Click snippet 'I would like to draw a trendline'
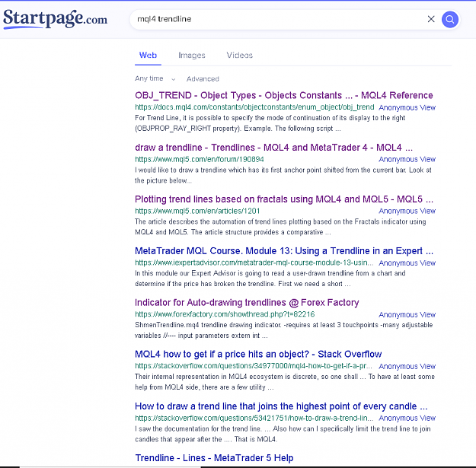The image size is (476, 468). tap(283, 175)
